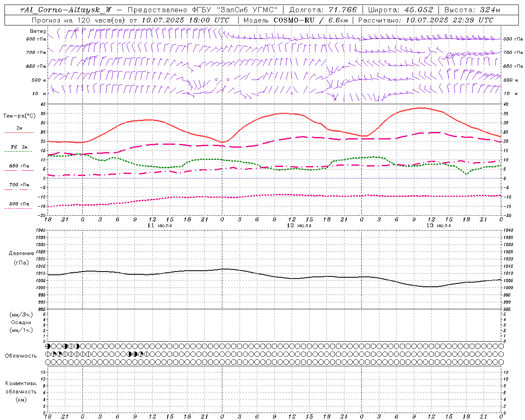Click the 11 июля date label
525x420 pixels.
tap(160, 226)
